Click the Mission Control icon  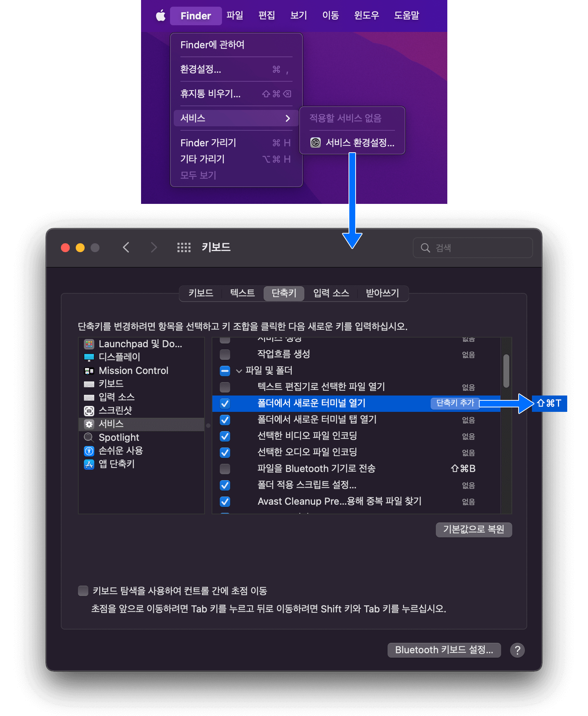89,371
